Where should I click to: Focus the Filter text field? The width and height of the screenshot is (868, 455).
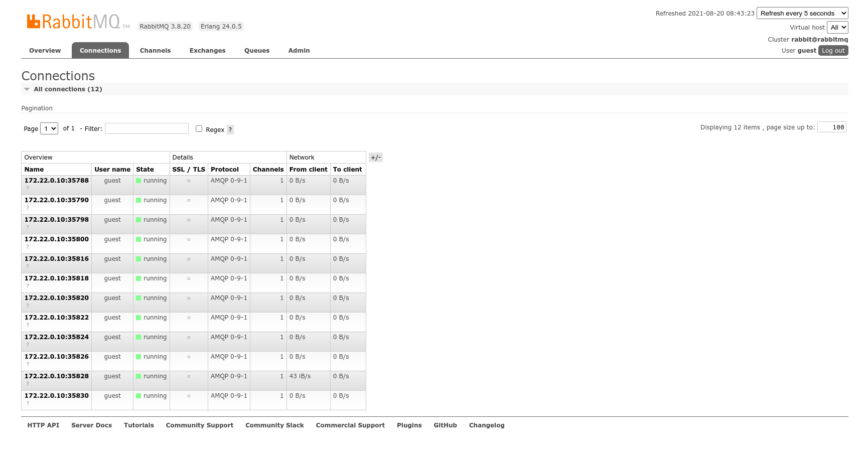tap(147, 128)
